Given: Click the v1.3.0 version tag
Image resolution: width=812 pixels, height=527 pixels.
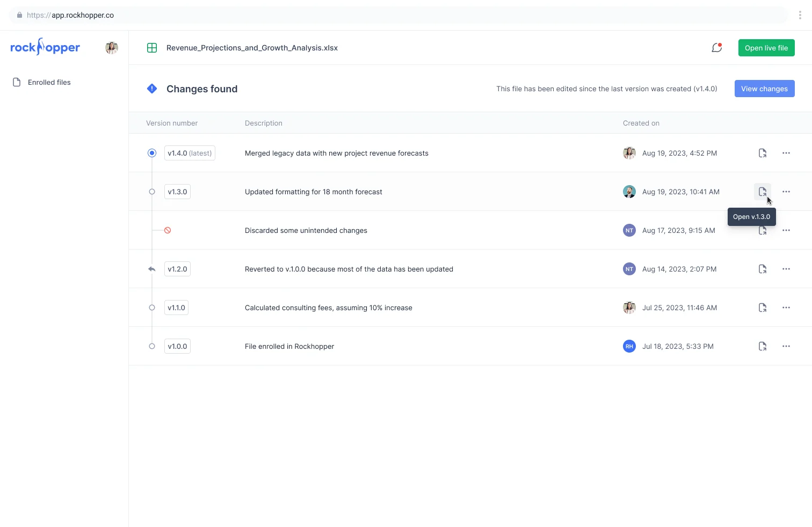Looking at the screenshot, I should coord(177,192).
